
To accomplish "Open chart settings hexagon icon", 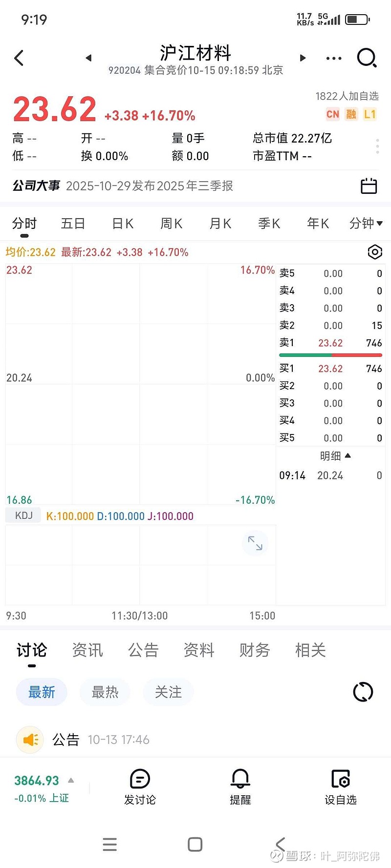I will [x=374, y=252].
